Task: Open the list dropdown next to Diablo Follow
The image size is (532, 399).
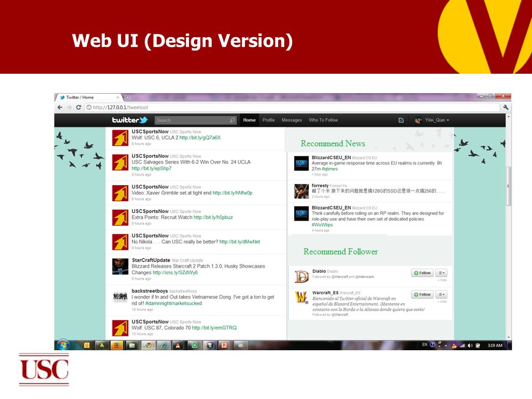Action: (x=442, y=273)
